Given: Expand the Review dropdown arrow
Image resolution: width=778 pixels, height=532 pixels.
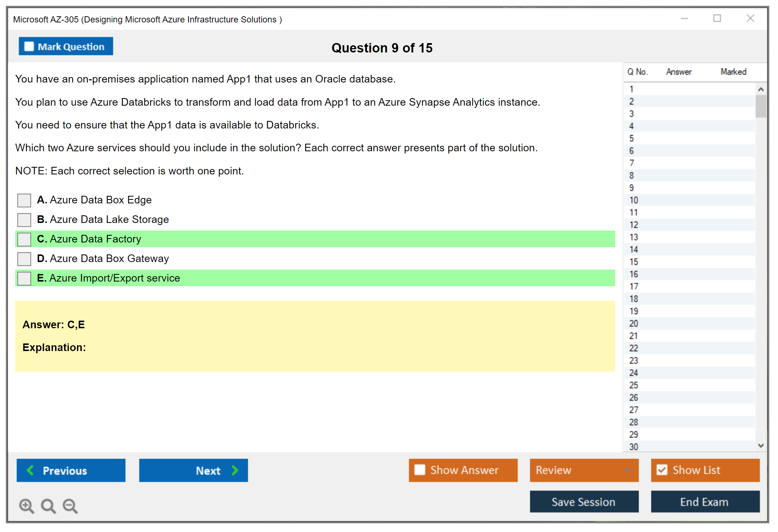Looking at the screenshot, I should click(x=628, y=470).
